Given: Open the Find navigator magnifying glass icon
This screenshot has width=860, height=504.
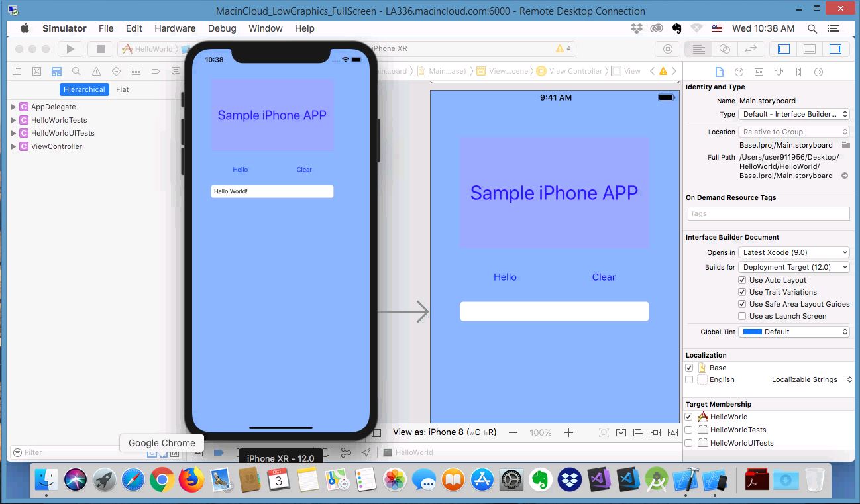Looking at the screenshot, I should click(x=76, y=71).
